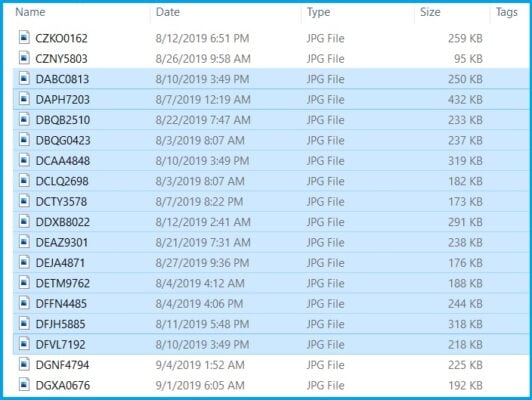Sort by the Size column header
Viewport: 532px width, 400px height.
430,12
